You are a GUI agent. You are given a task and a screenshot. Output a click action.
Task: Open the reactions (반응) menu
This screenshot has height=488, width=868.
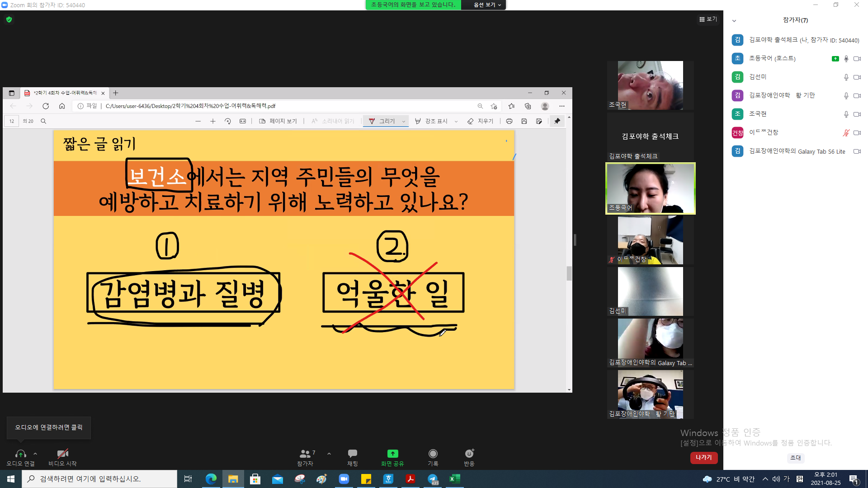(x=469, y=457)
